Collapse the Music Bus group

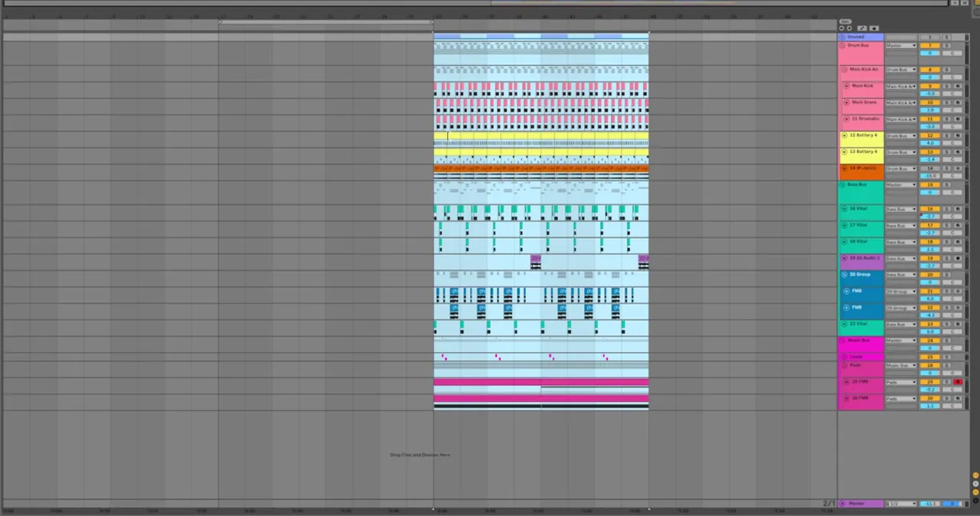[842, 340]
